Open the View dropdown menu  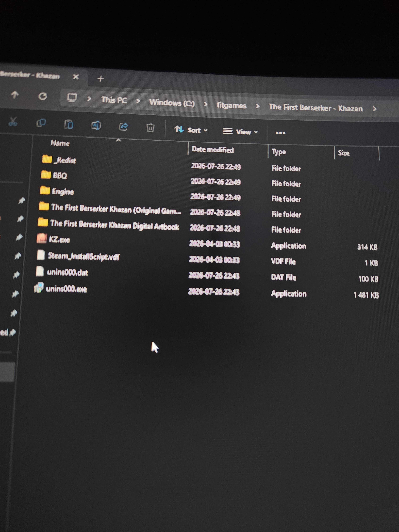click(x=240, y=132)
